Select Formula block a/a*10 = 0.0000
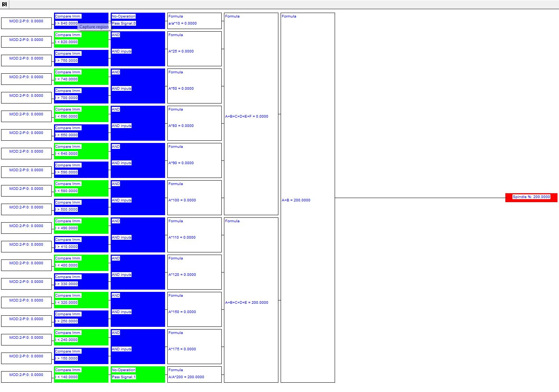The image size is (559, 392). 195,21
